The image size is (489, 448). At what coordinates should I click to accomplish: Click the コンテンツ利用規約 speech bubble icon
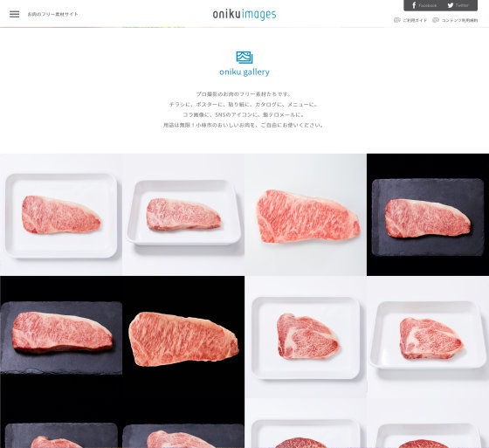(436, 20)
